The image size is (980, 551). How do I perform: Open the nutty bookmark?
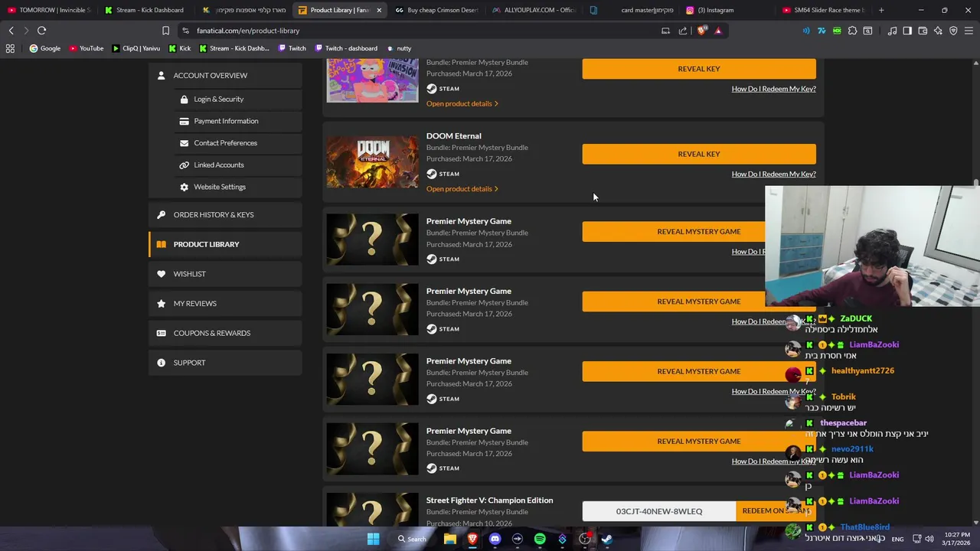tap(398, 48)
